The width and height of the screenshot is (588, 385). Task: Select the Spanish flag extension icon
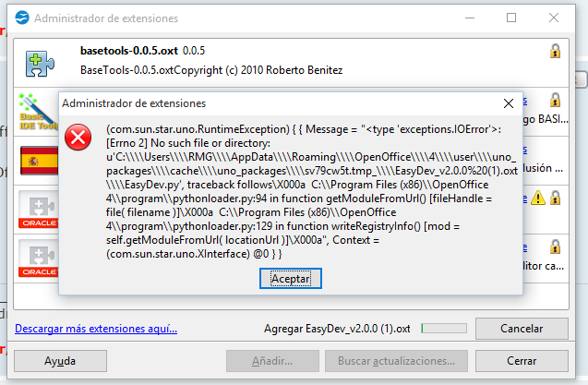point(39,161)
